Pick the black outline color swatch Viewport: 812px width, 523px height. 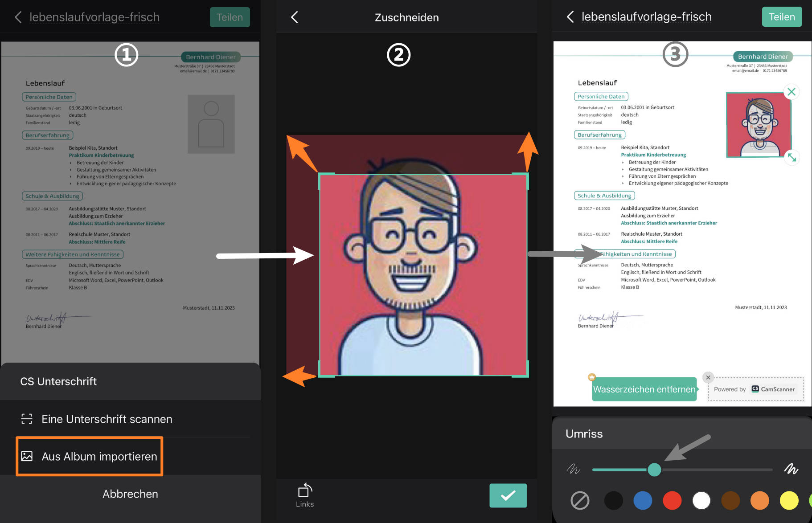[x=613, y=500]
